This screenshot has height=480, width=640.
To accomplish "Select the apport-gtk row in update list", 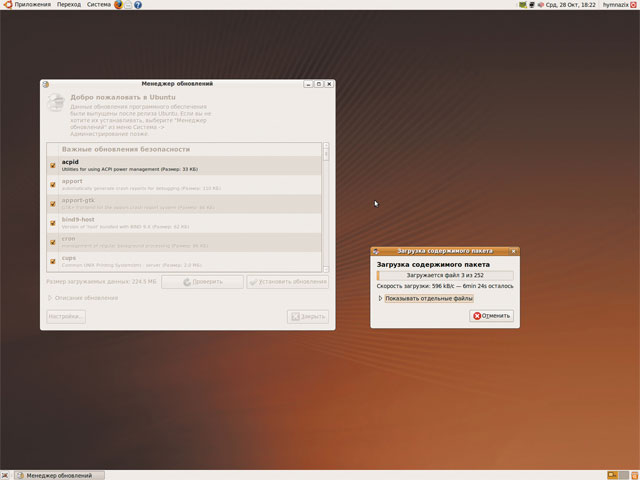I will coord(184,204).
